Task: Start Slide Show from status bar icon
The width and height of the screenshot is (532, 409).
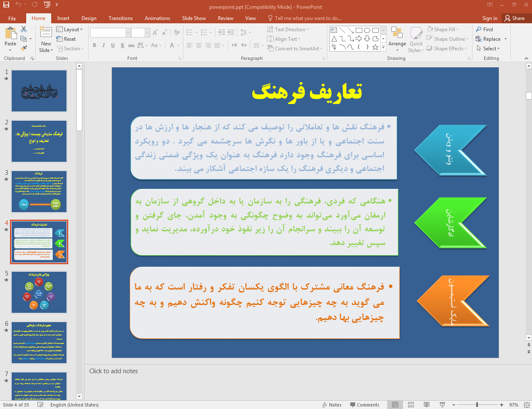Action: [442, 405]
